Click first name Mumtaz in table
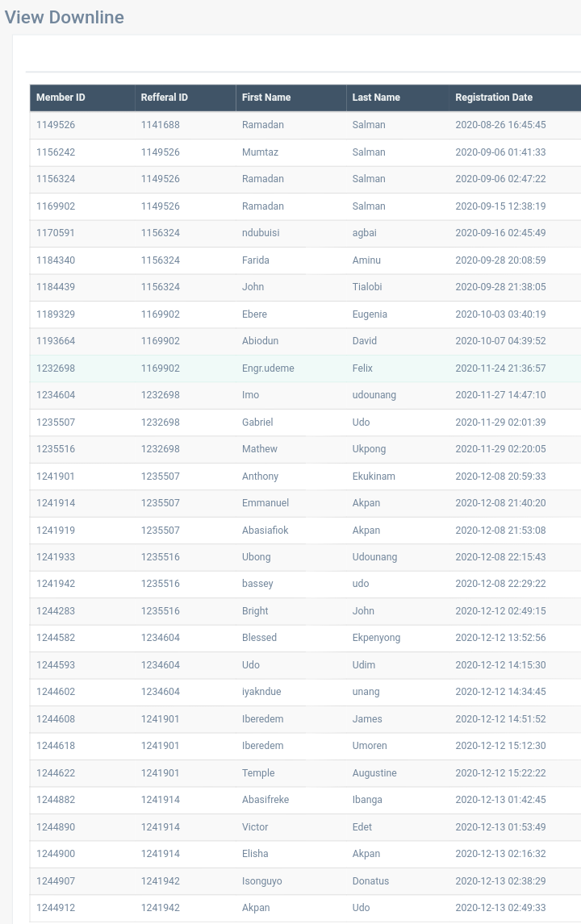The height and width of the screenshot is (924, 581). [260, 152]
